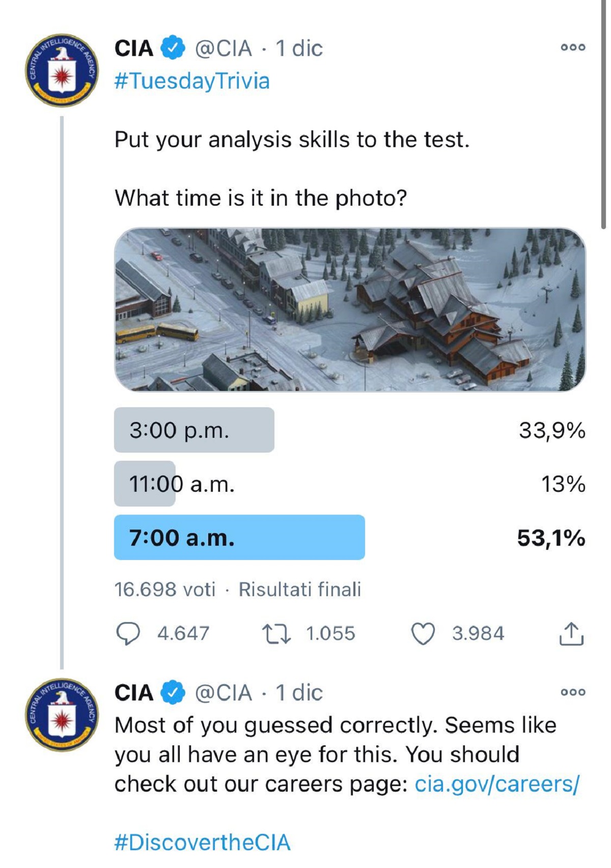Click the CIA avatar on reply tweet

point(62,715)
